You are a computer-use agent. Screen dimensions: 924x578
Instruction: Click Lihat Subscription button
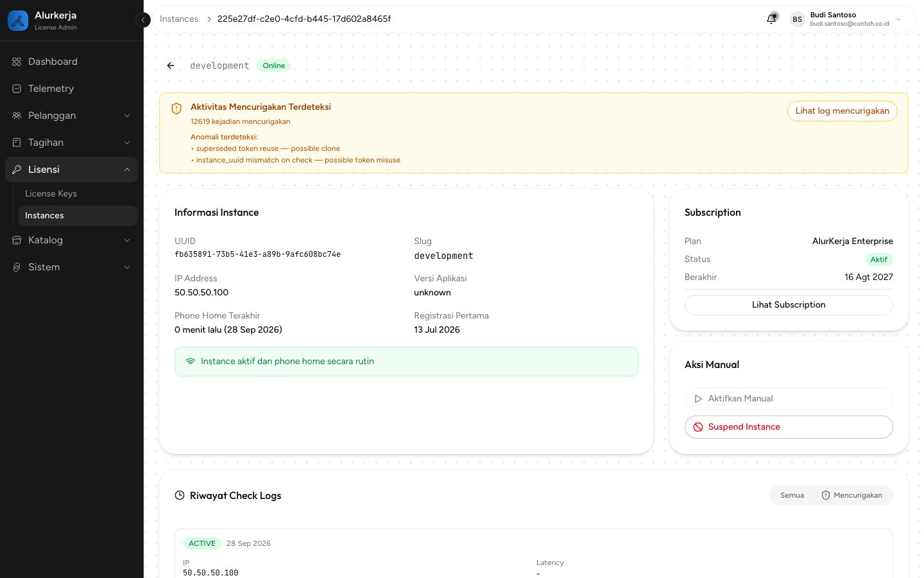pos(789,305)
